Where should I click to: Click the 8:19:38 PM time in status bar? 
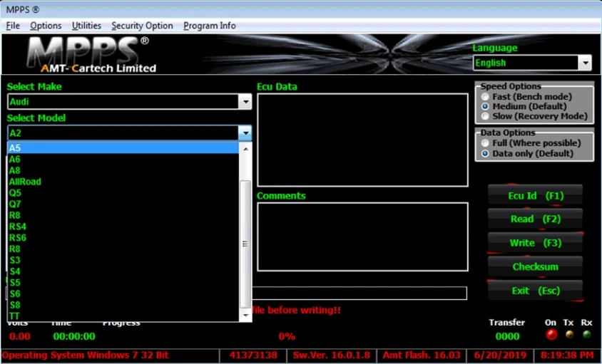568,355
